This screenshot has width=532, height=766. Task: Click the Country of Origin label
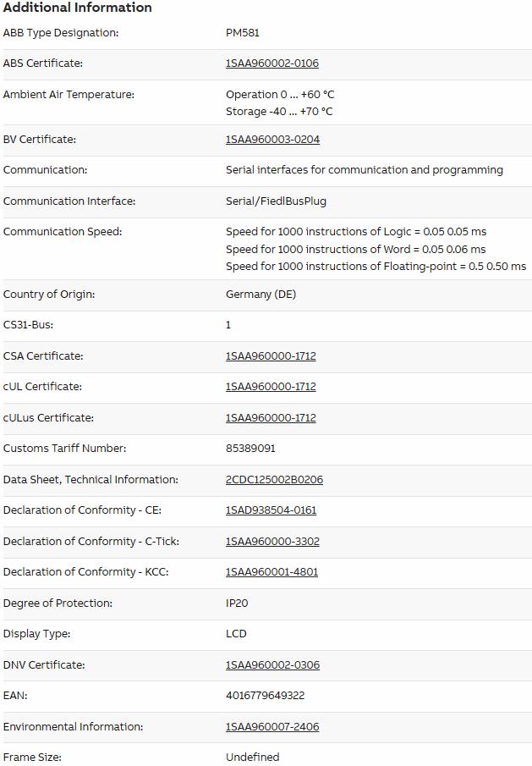tap(49, 294)
